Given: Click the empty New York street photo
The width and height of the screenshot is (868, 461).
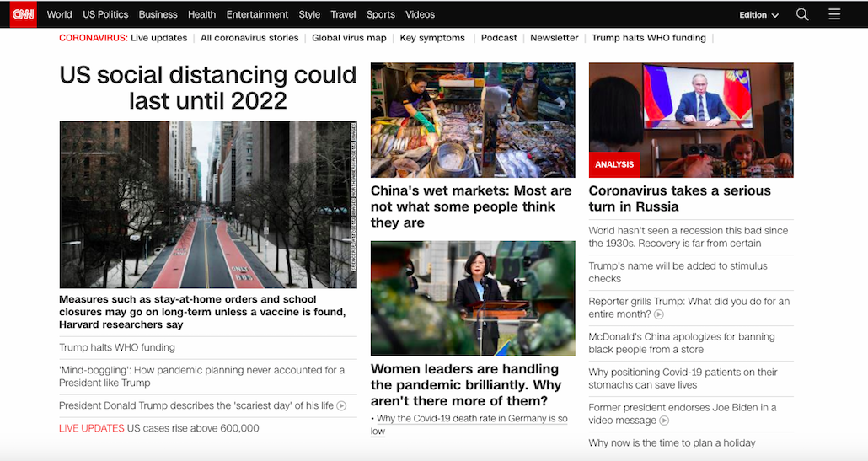Looking at the screenshot, I should 208,205.
